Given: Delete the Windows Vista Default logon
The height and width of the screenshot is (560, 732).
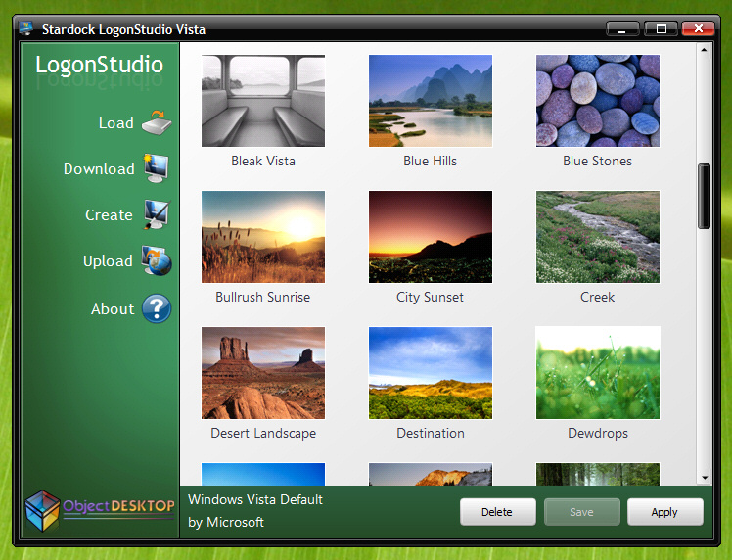Looking at the screenshot, I should [498, 512].
